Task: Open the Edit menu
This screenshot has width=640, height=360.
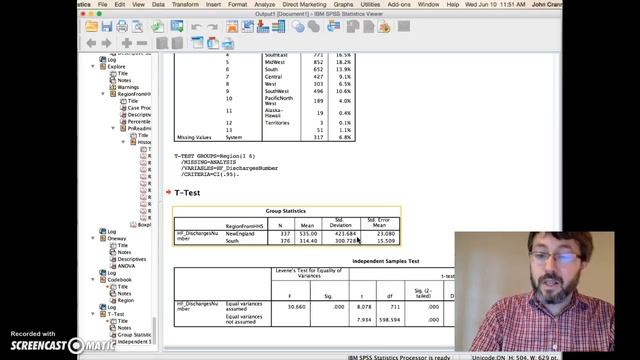Action: (120, 4)
